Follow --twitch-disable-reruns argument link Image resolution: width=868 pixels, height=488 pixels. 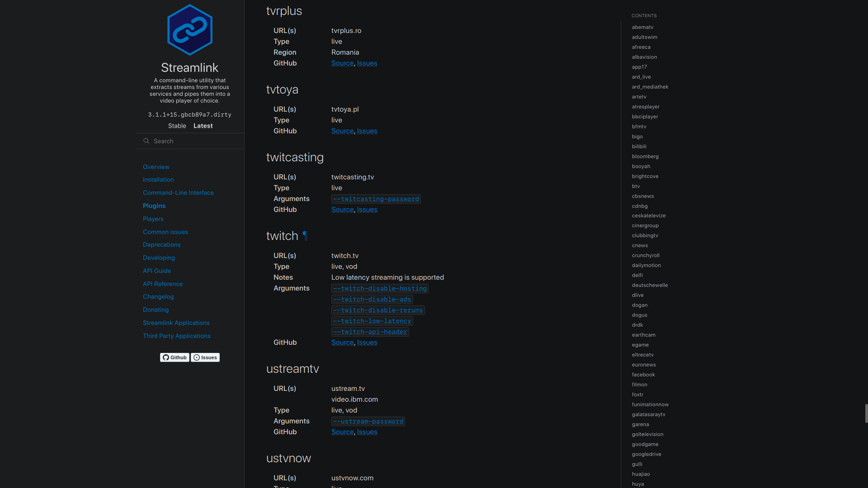click(378, 310)
